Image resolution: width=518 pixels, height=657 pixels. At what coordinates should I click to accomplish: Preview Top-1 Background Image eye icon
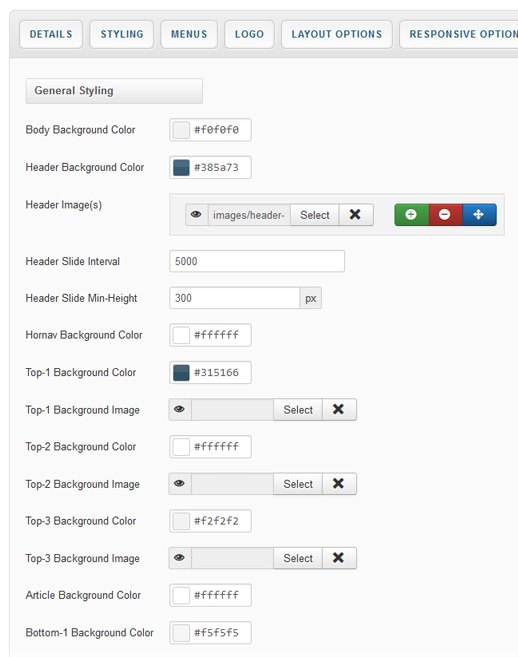(x=179, y=409)
